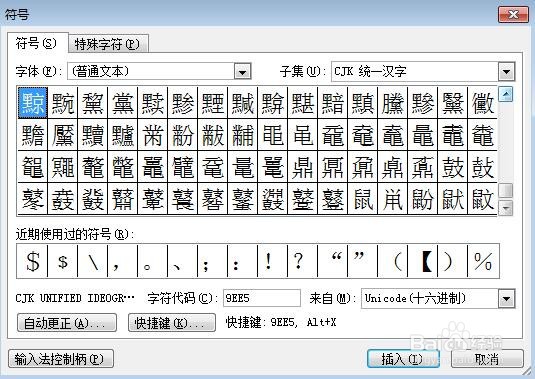Click the 自动更正 button
The image size is (535, 379).
point(67,323)
